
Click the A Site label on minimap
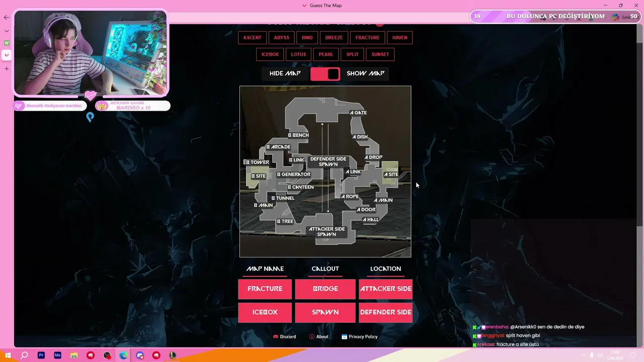click(x=391, y=174)
